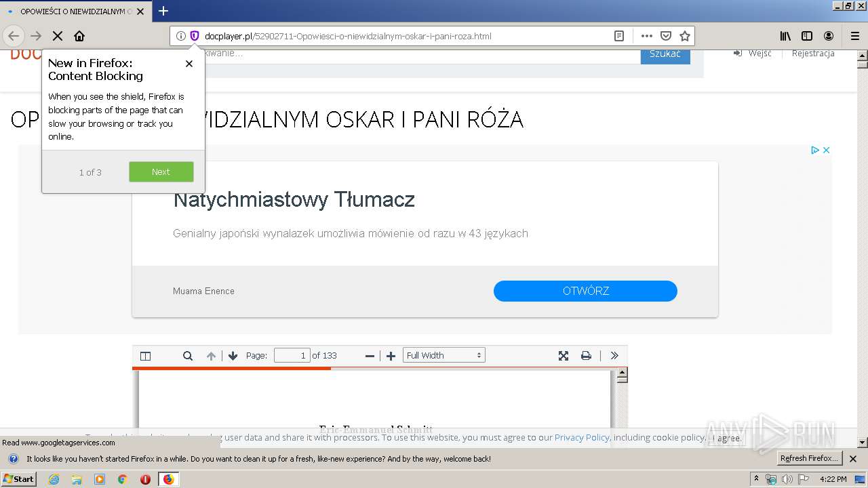Viewport: 868px width, 488px height.
Task: Open find in document magnifier
Action: pyautogui.click(x=188, y=356)
